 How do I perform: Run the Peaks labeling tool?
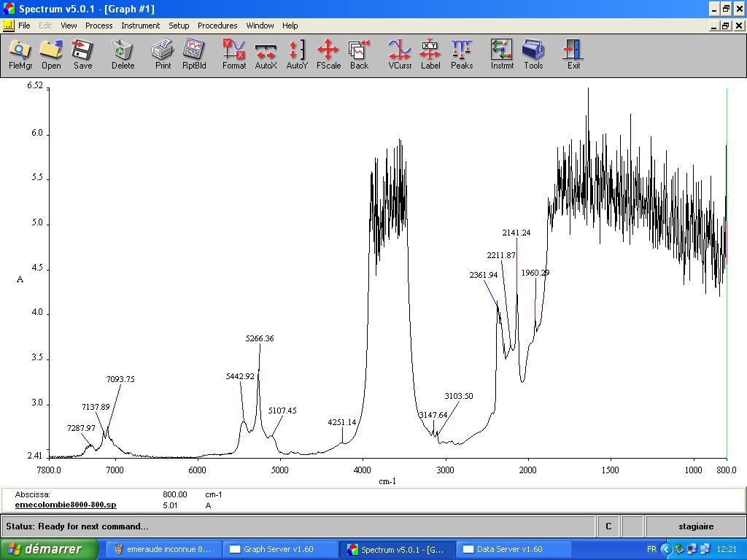(x=462, y=55)
